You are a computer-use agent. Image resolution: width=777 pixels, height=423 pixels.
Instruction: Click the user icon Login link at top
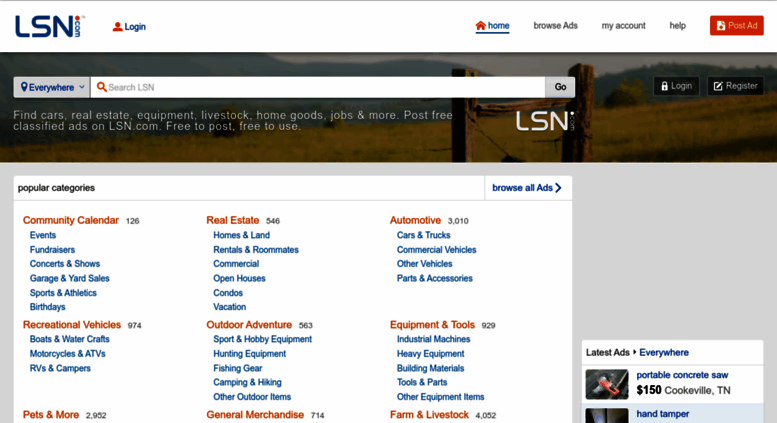click(129, 27)
